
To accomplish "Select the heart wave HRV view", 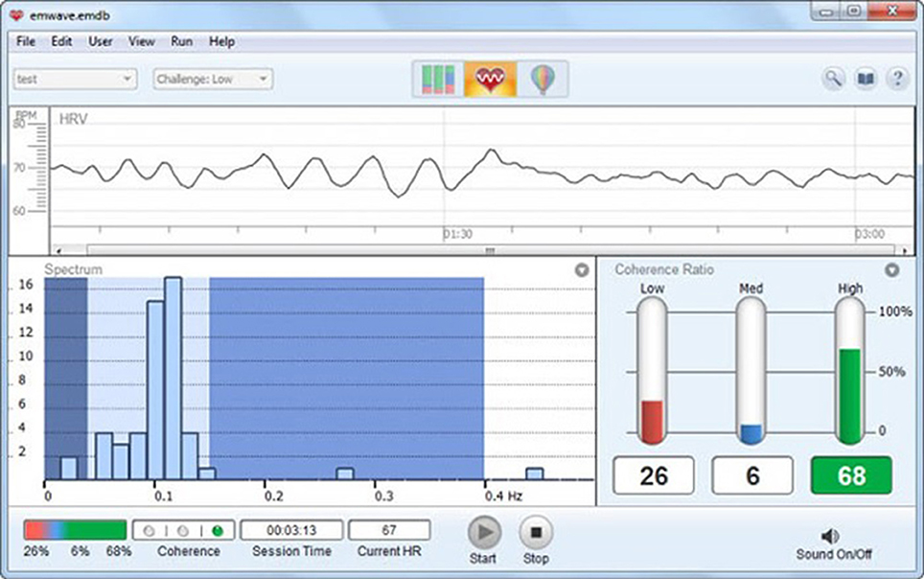I will coord(491,79).
